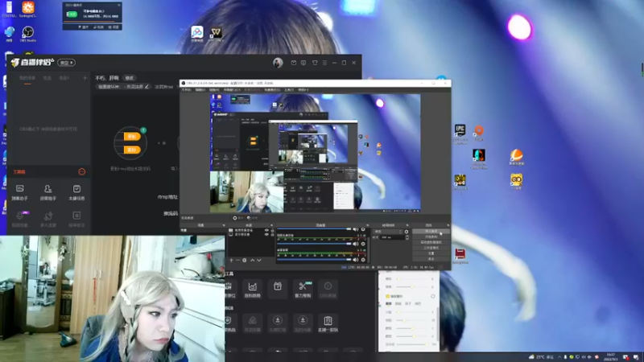
Task: Collapse the 工具箱 toolbox with the red minus icon
Action: coord(82,171)
